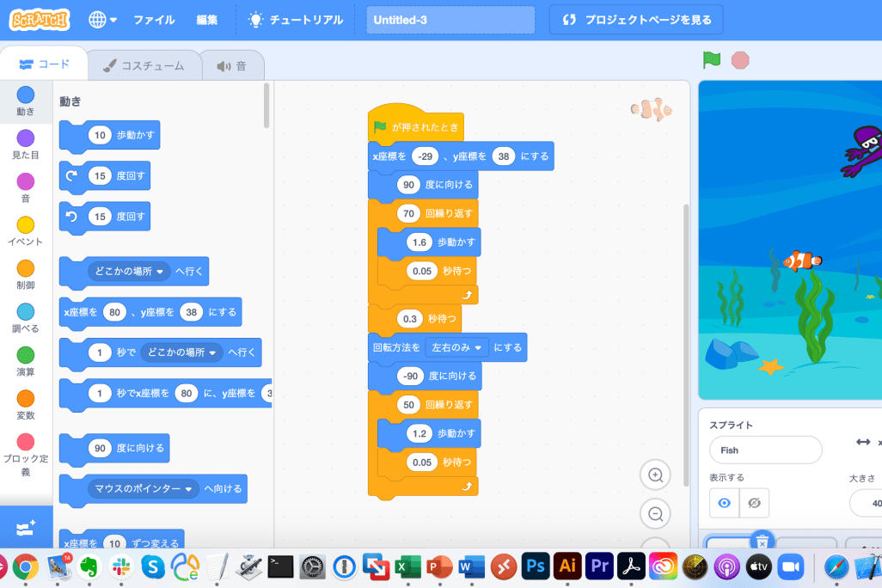Open the チュートリアル link
This screenshot has width=882, height=588.
[x=296, y=20]
